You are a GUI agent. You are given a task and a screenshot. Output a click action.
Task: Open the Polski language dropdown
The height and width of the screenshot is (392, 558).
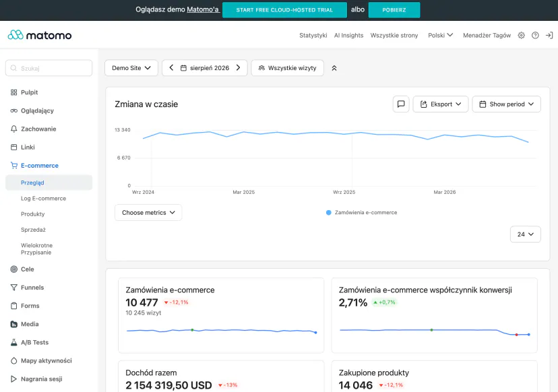440,35
